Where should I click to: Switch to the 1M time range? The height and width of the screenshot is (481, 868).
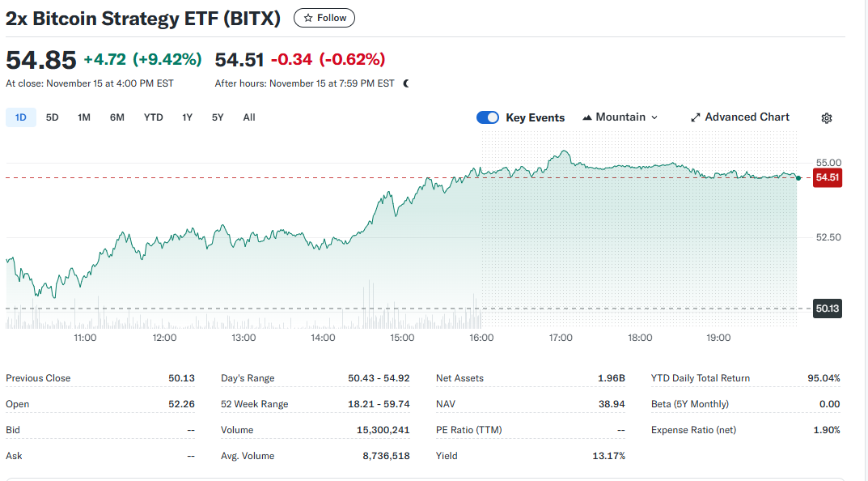(x=84, y=117)
